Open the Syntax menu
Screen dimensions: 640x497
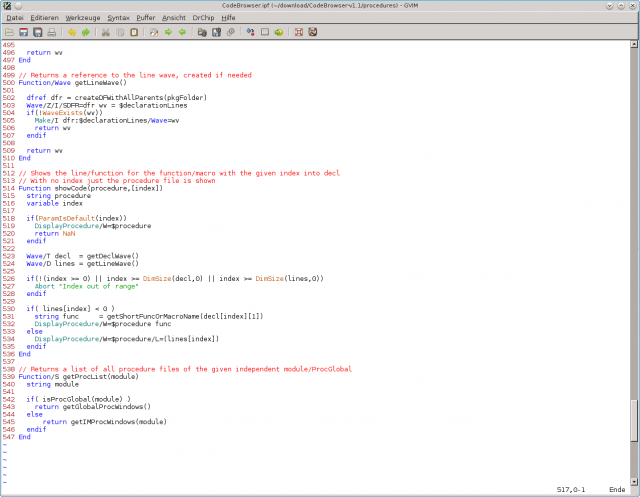[118, 18]
